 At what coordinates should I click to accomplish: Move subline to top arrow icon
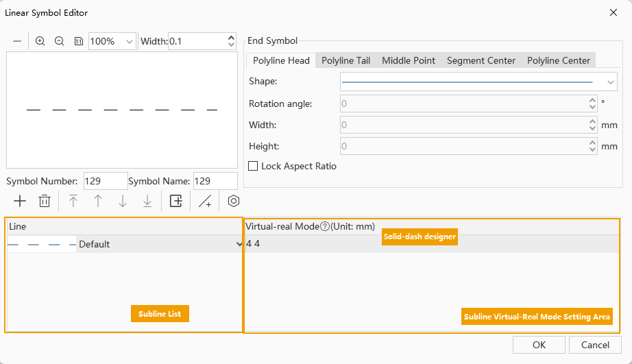(73, 201)
